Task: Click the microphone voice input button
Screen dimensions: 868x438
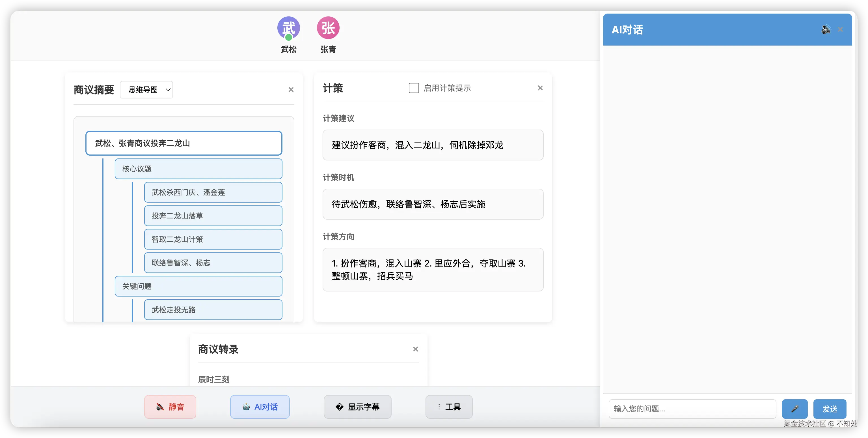Action: click(x=794, y=409)
